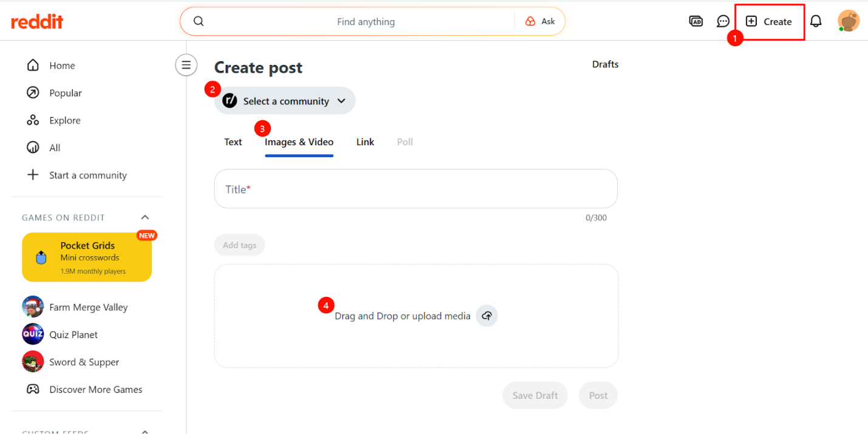Open the notifications bell
The image size is (868, 434).
point(816,21)
